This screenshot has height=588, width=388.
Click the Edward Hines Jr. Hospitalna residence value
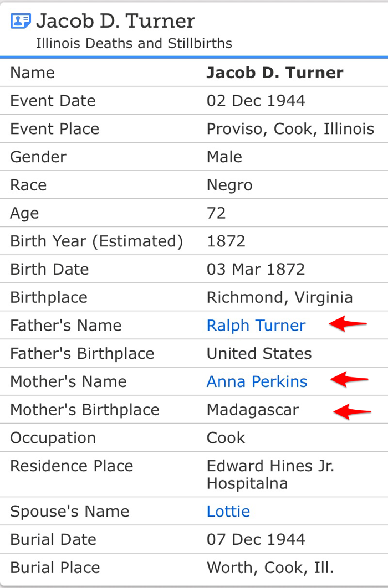pos(270,474)
